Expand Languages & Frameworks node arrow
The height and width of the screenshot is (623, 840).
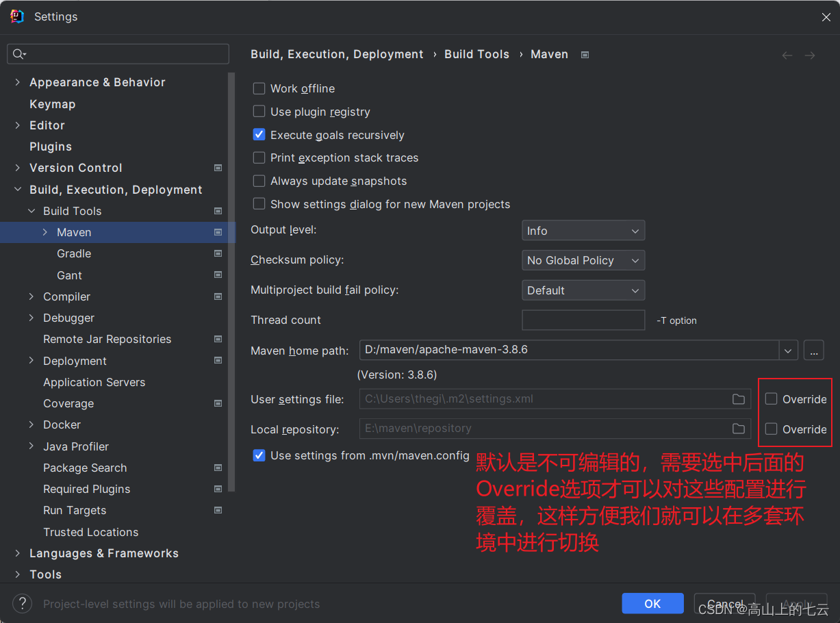coord(18,553)
